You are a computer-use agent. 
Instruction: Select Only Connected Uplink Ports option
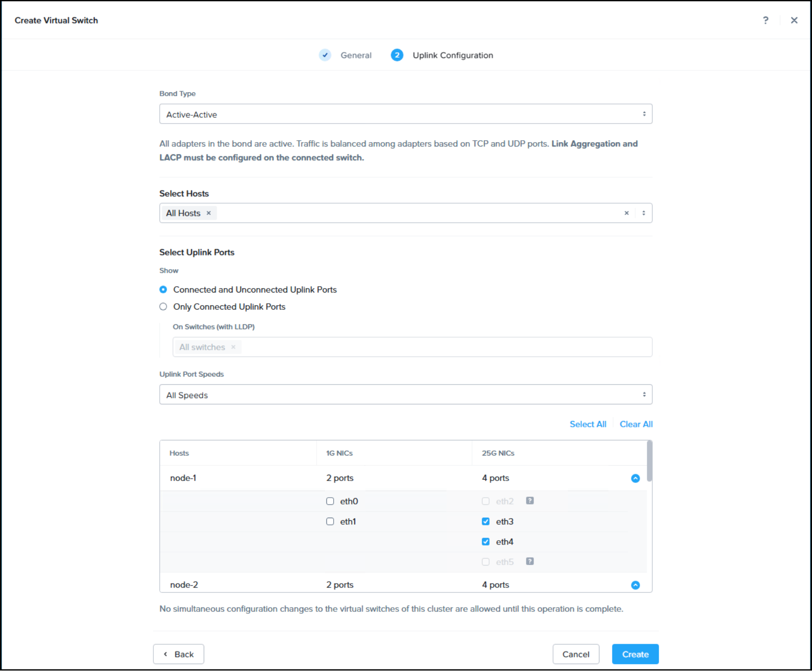tap(163, 307)
